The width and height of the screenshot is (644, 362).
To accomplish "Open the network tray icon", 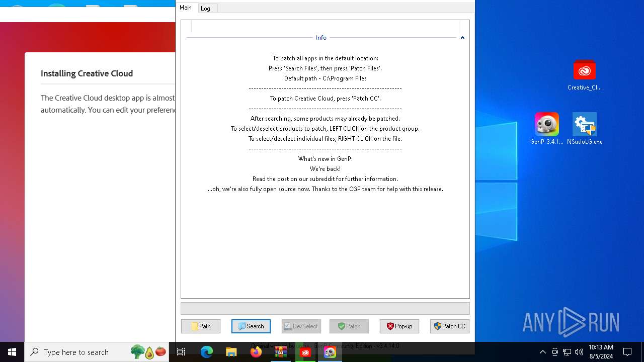I will tap(567, 352).
